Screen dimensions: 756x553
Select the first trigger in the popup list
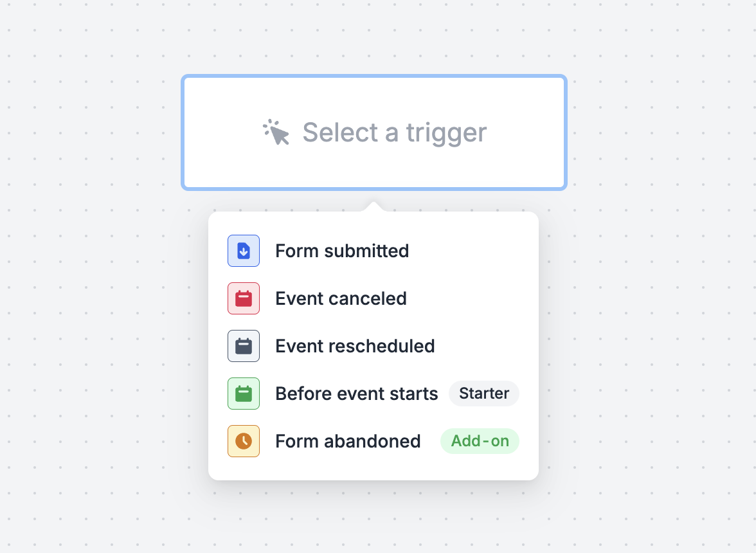tap(373, 251)
